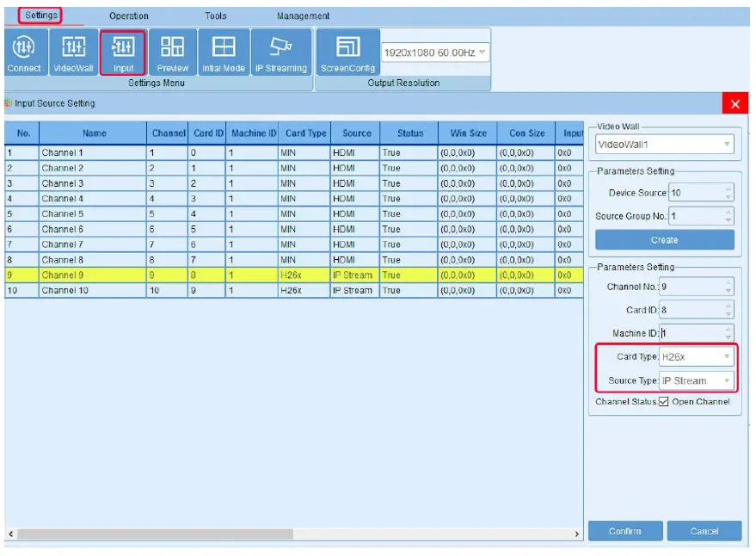Switch to the Operation tab
Viewport: 756px width, 556px height.
pos(128,16)
